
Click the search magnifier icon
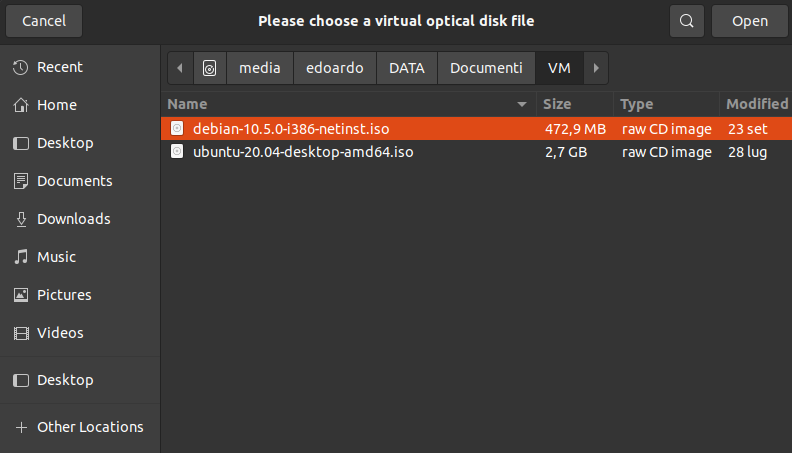tap(686, 21)
